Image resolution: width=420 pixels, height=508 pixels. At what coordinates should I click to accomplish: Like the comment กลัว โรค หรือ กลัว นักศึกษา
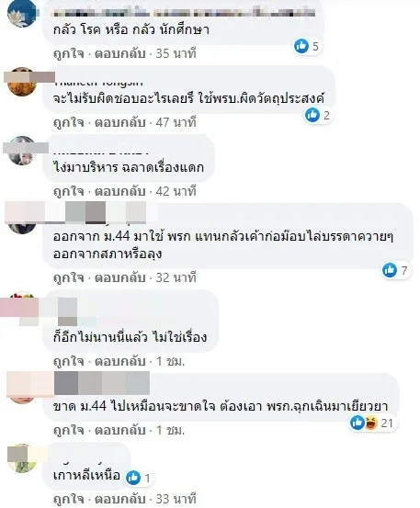(69, 53)
